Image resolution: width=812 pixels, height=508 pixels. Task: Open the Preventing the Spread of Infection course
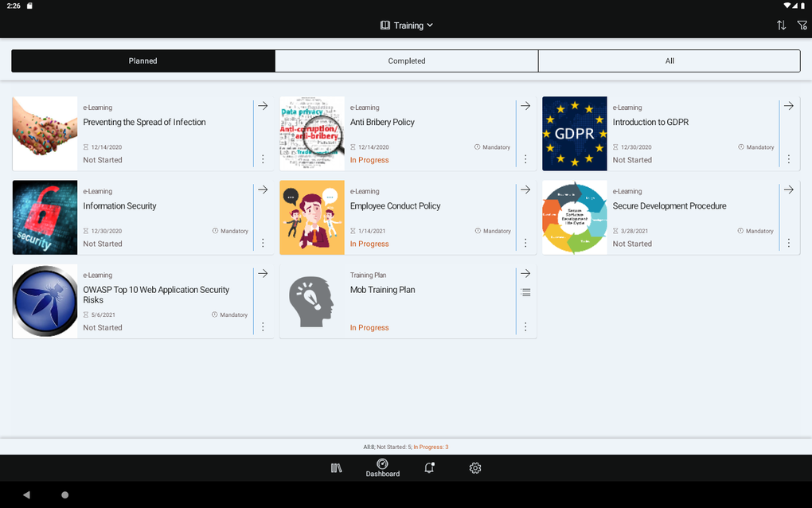pos(144,122)
